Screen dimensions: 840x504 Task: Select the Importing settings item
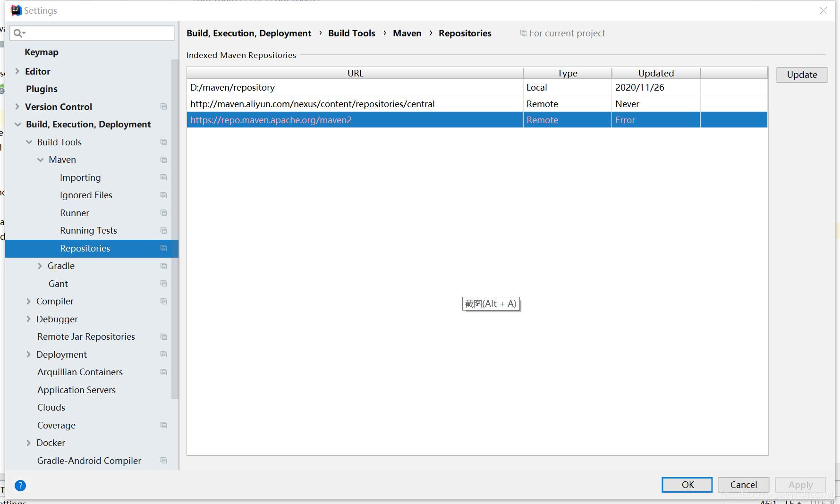click(x=80, y=178)
